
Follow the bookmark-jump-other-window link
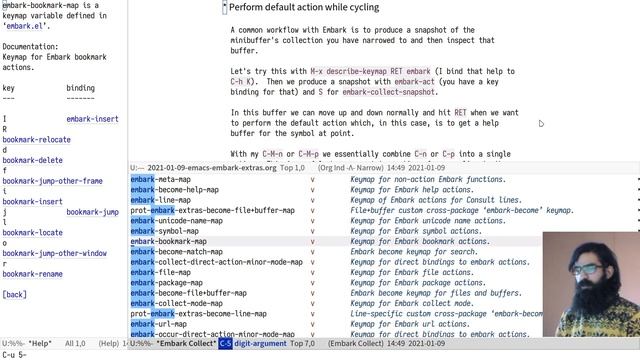[54, 253]
